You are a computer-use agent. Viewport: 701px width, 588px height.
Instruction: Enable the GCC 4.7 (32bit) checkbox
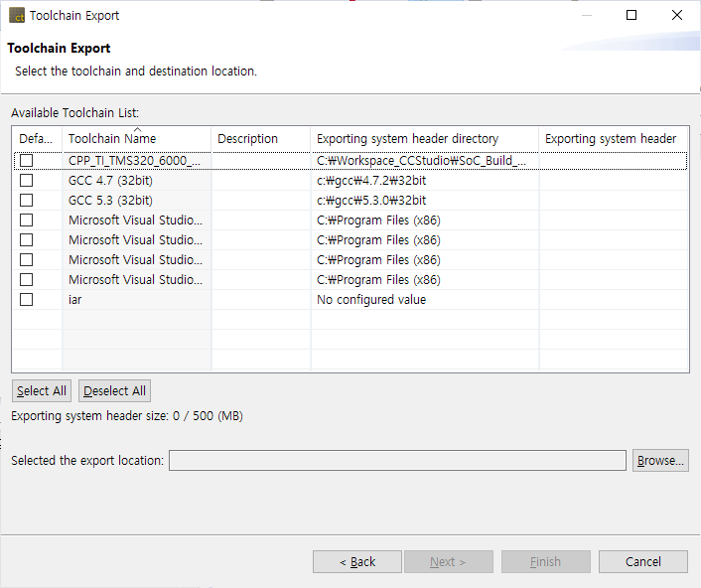[x=27, y=180]
